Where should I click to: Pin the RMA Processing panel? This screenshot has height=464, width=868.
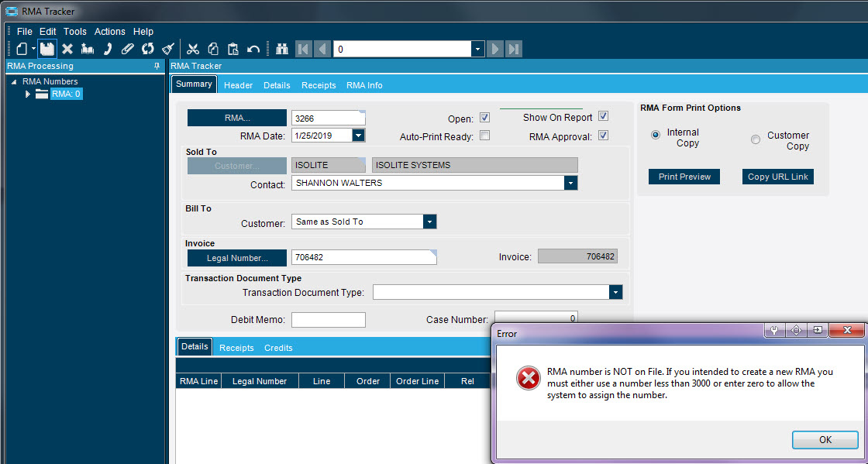tap(157, 66)
